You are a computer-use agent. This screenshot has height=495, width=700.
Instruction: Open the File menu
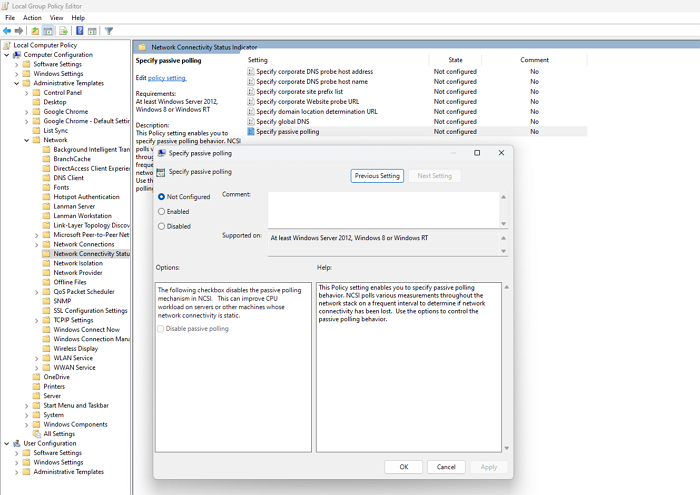tap(10, 18)
